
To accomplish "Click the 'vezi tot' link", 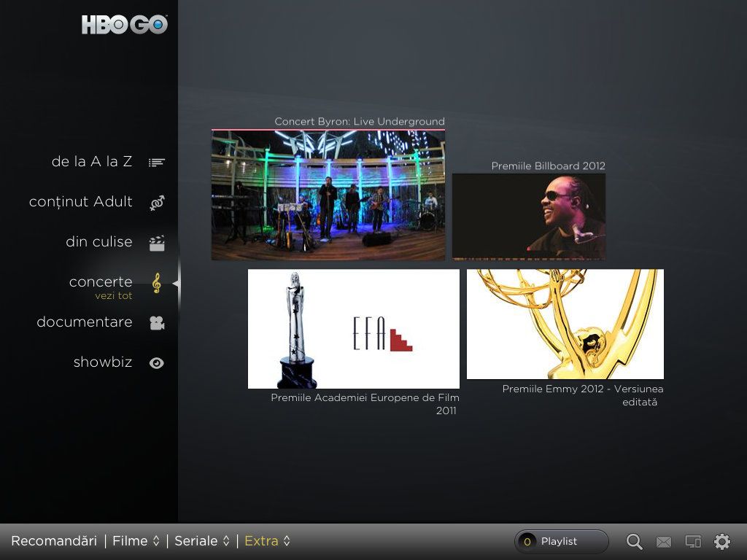I will pos(113,296).
